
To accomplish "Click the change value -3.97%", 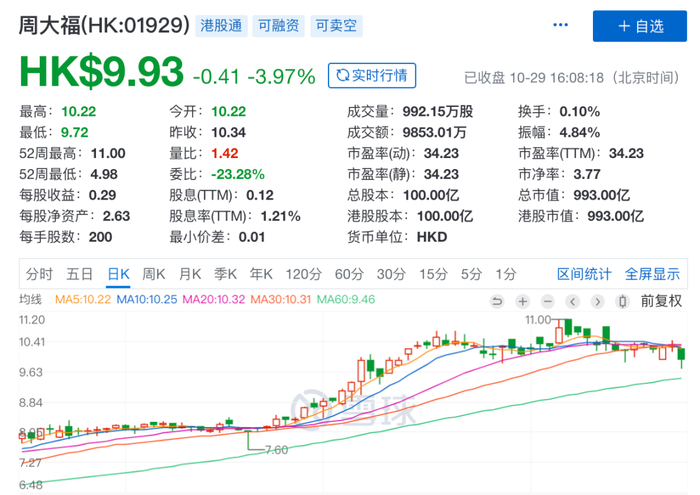I will coord(281,77).
